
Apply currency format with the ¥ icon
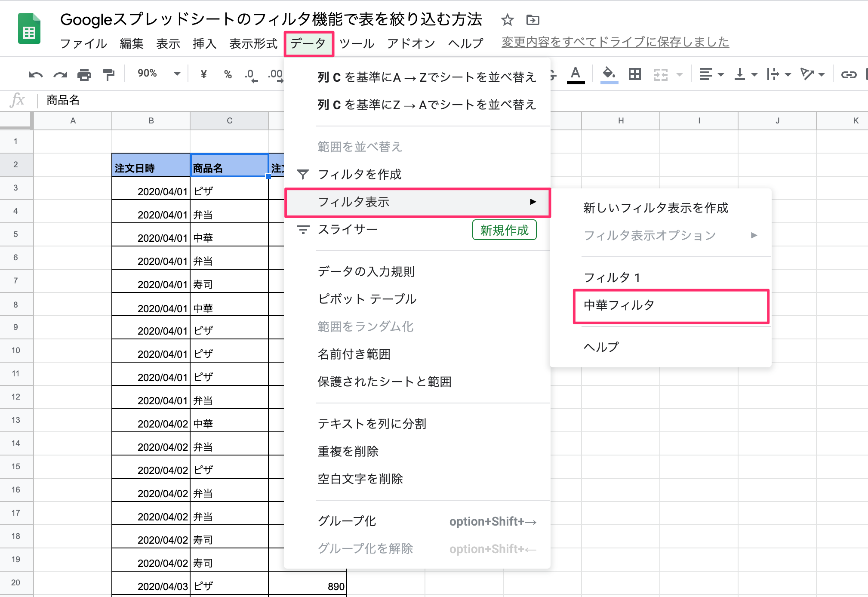(203, 74)
